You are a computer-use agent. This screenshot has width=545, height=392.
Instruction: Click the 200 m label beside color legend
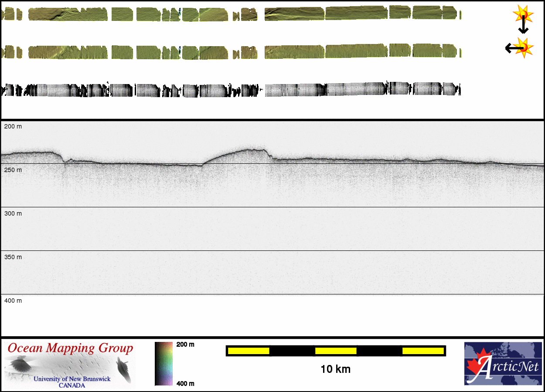(185, 345)
